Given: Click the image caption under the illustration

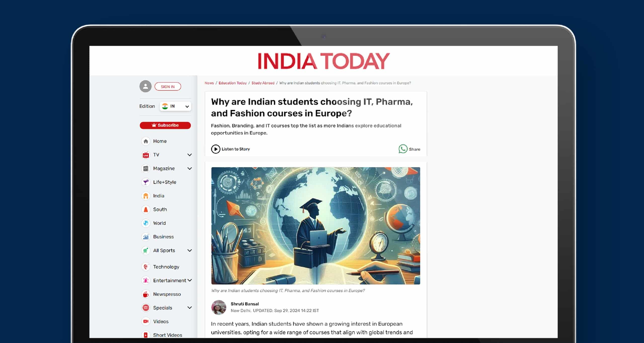Looking at the screenshot, I should 288,290.
